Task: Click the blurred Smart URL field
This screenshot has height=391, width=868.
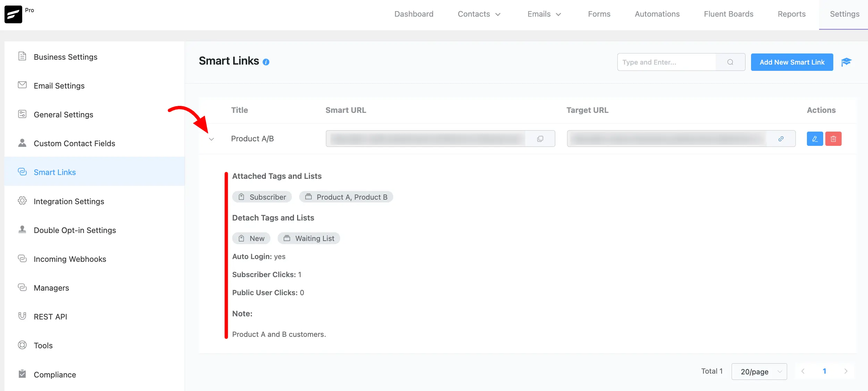Action: pos(426,139)
